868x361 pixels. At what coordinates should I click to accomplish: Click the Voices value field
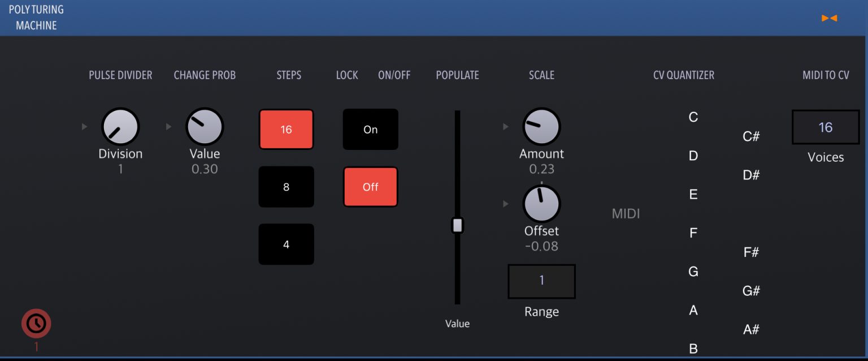(x=826, y=127)
